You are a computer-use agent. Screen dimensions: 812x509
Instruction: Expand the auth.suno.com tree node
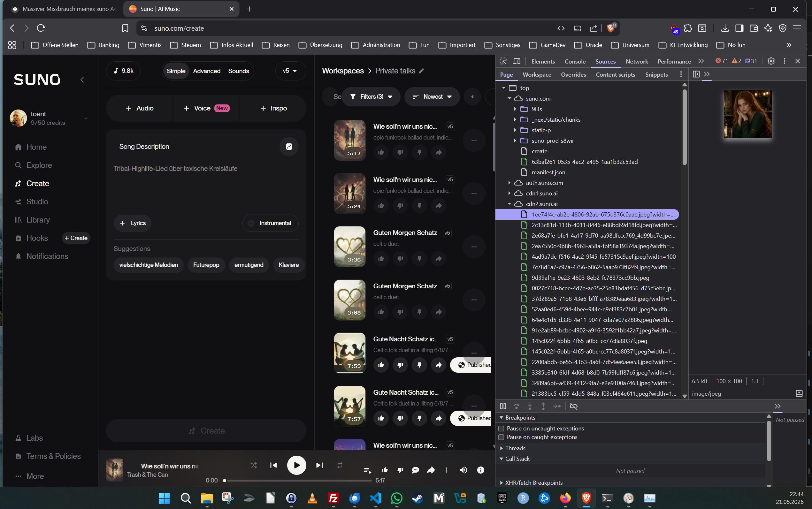[x=509, y=183]
